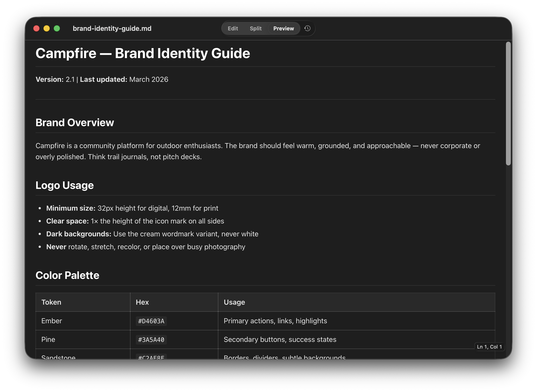Click the #C2AE8E Sandstone hex chip

151,357
